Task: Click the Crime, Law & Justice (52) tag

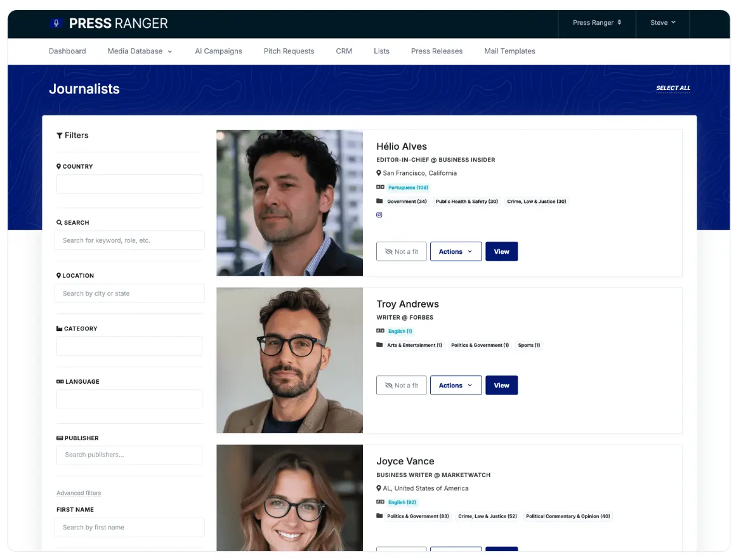Action: (x=487, y=516)
